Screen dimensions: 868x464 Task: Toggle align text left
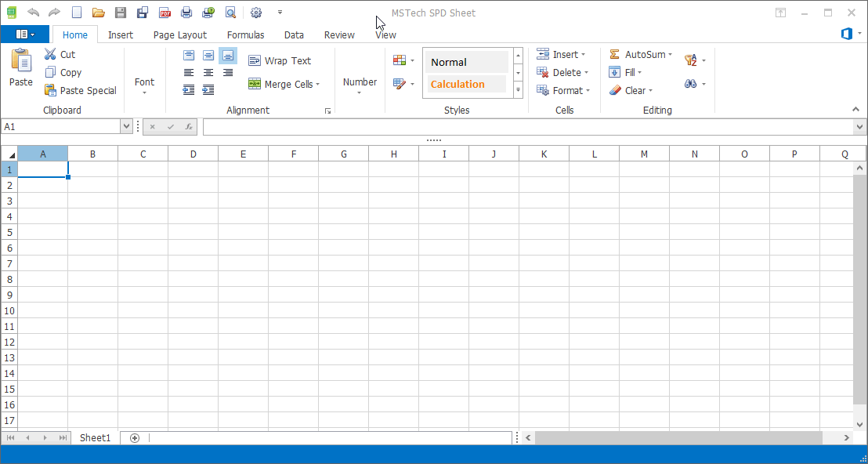[189, 73]
